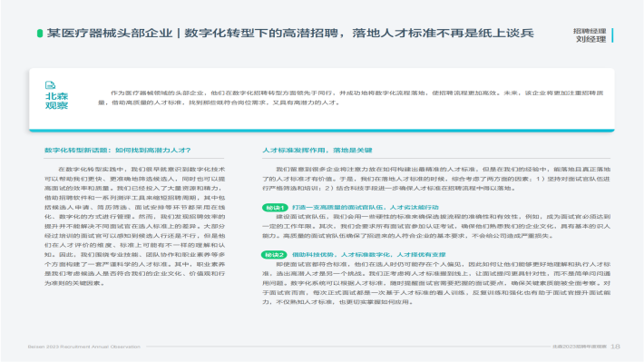Click the teal underline bar below the white card

pos(322,131)
